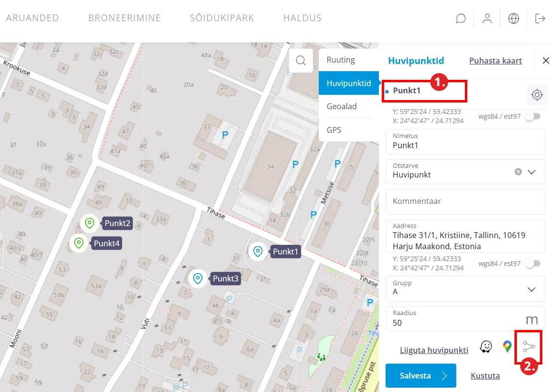The width and height of the screenshot is (551, 392).
Task: Open the map search magnifier
Action: tap(301, 61)
